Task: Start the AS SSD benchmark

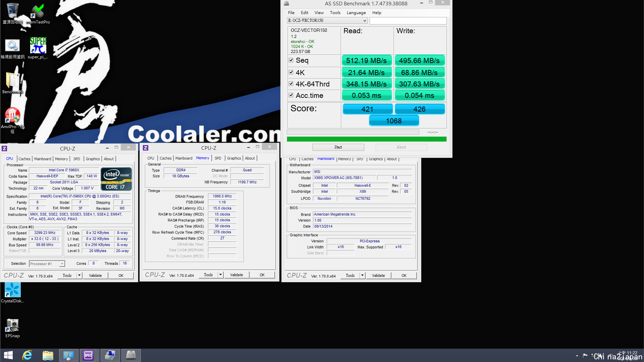Action: click(x=338, y=147)
